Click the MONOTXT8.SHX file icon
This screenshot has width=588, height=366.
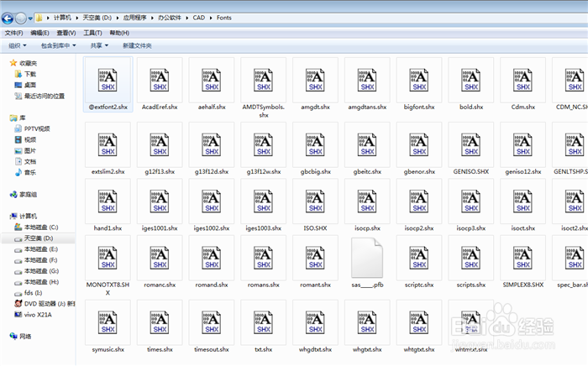tap(108, 258)
